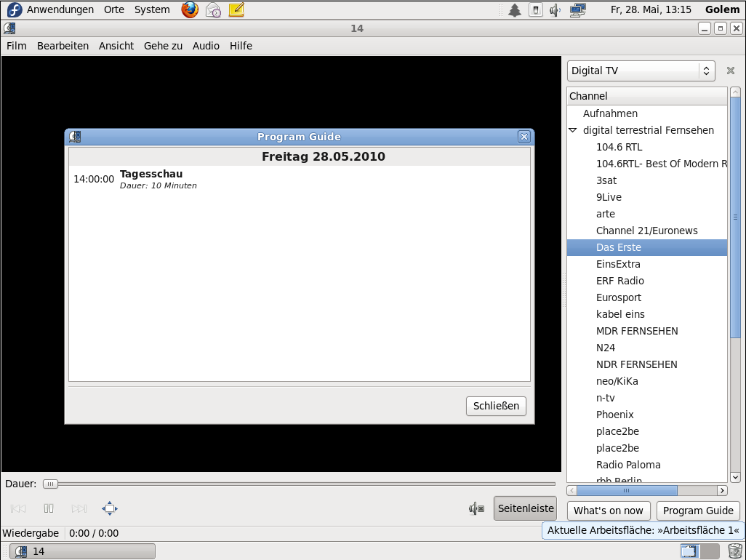Screen dimensions: 746x560
Task: Select 104.6RTL- Best Of Modern channel
Action: (x=662, y=164)
